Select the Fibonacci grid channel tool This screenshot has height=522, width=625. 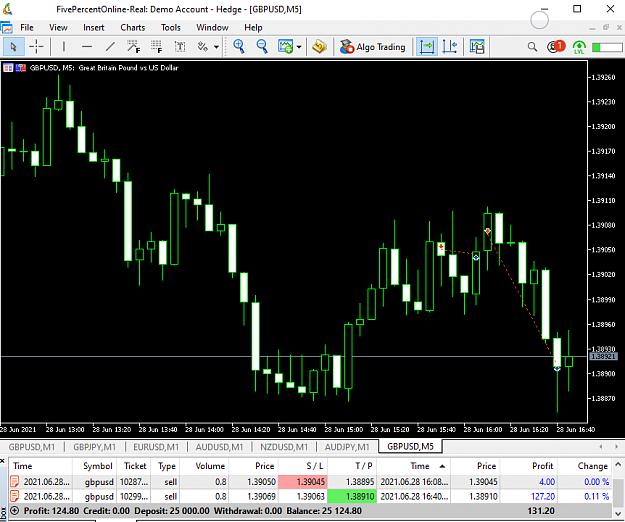coord(157,47)
